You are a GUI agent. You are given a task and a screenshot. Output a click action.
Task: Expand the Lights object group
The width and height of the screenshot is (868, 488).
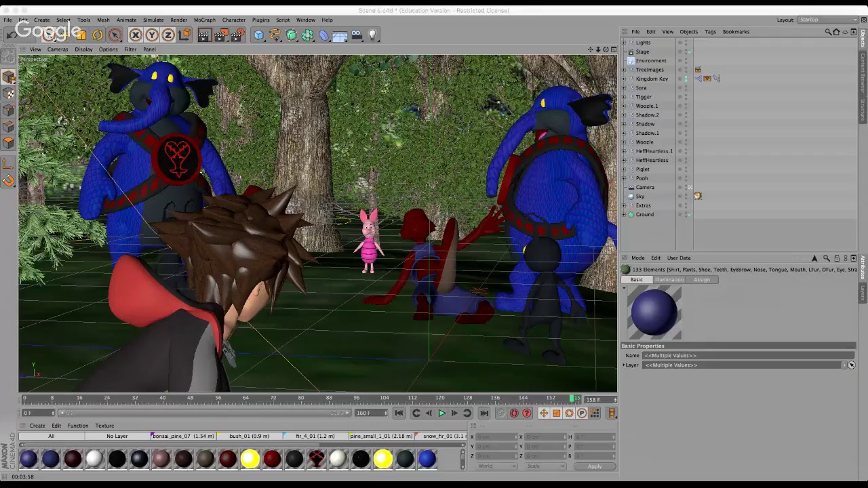[x=625, y=43]
